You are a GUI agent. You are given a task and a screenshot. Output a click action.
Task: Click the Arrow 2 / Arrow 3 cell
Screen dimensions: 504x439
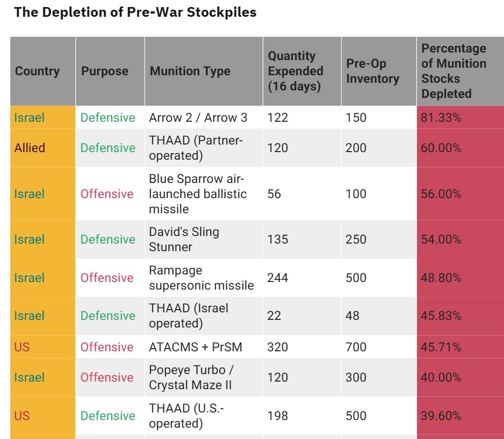click(198, 117)
